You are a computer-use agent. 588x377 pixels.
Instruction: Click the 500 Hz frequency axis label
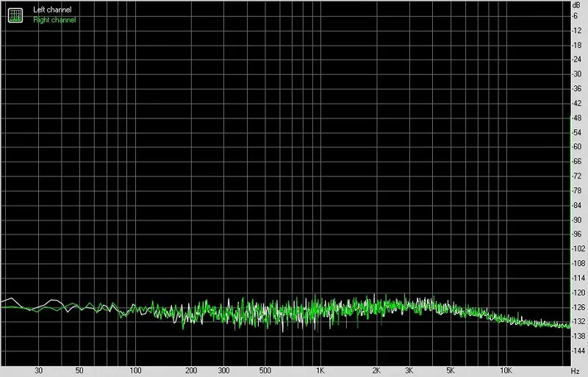(265, 370)
